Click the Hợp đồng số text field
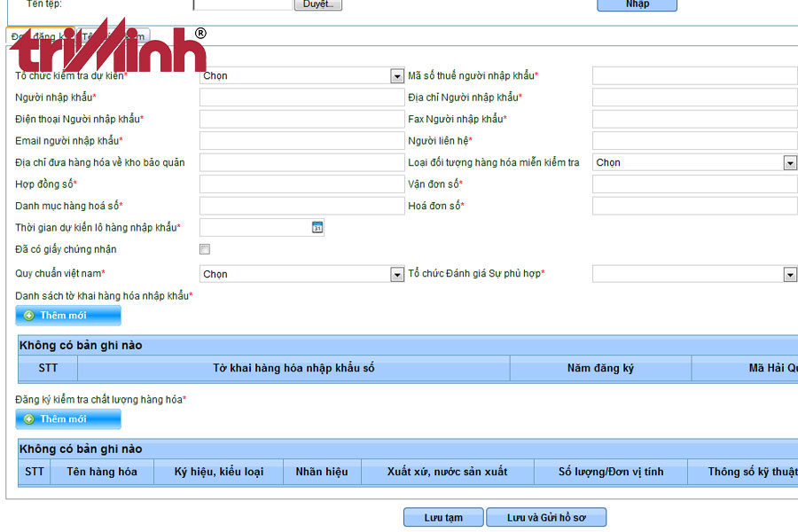The width and height of the screenshot is (798, 532). [x=301, y=184]
